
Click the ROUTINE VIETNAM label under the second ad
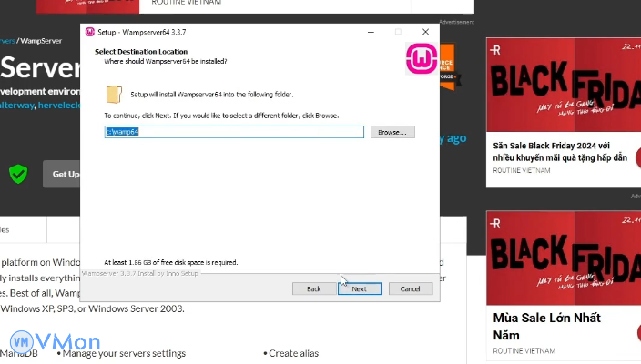coord(524,351)
